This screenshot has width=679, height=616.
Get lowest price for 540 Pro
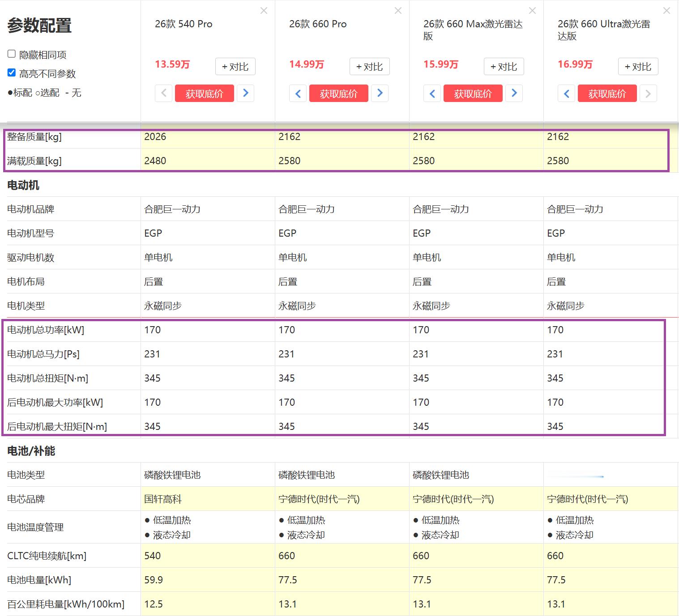pos(205,93)
